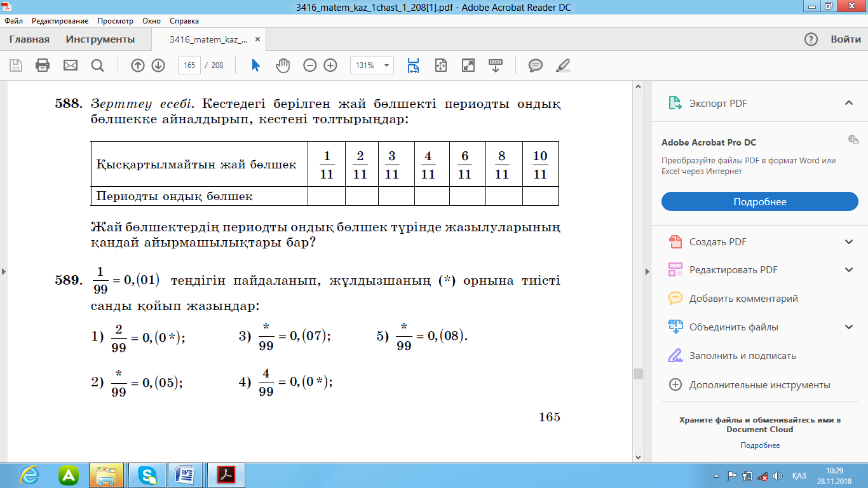The height and width of the screenshot is (488, 868).
Task: Click the Print icon in toolbar
Action: coord(43,65)
